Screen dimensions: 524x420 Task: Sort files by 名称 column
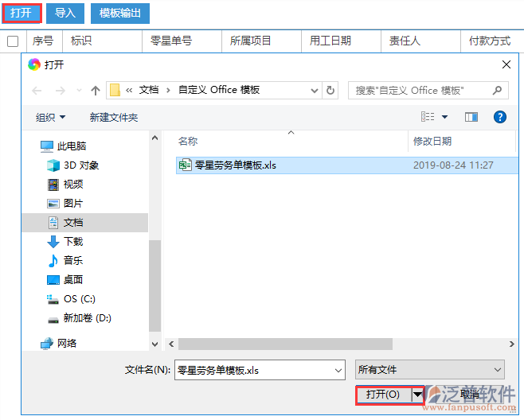click(x=188, y=142)
